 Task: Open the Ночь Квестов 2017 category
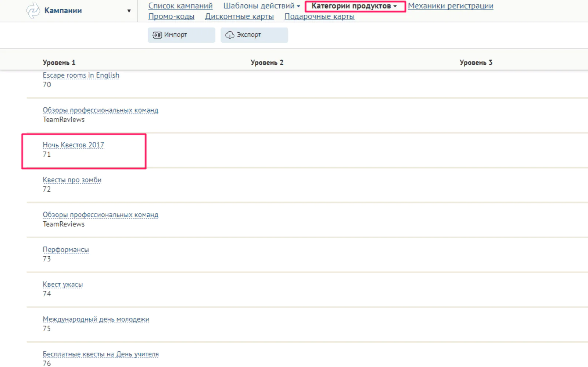coord(73,145)
